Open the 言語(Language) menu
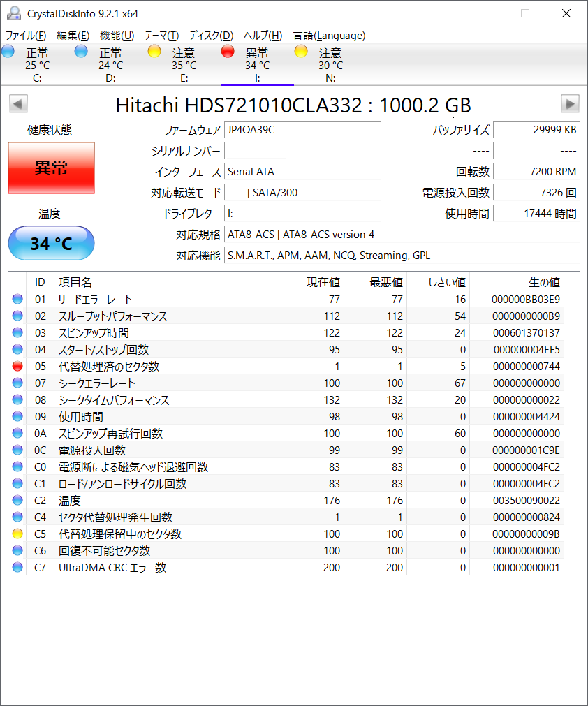This screenshot has height=706, width=588. click(x=329, y=36)
